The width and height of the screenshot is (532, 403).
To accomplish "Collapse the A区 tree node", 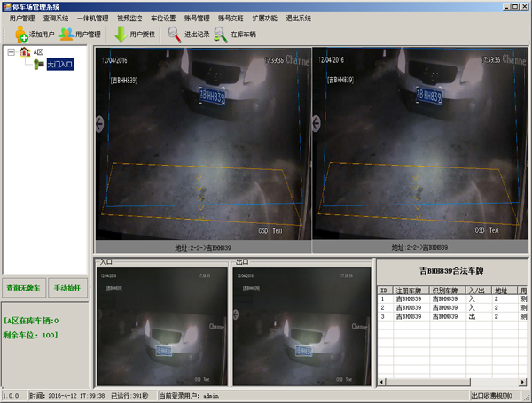I will (x=12, y=52).
